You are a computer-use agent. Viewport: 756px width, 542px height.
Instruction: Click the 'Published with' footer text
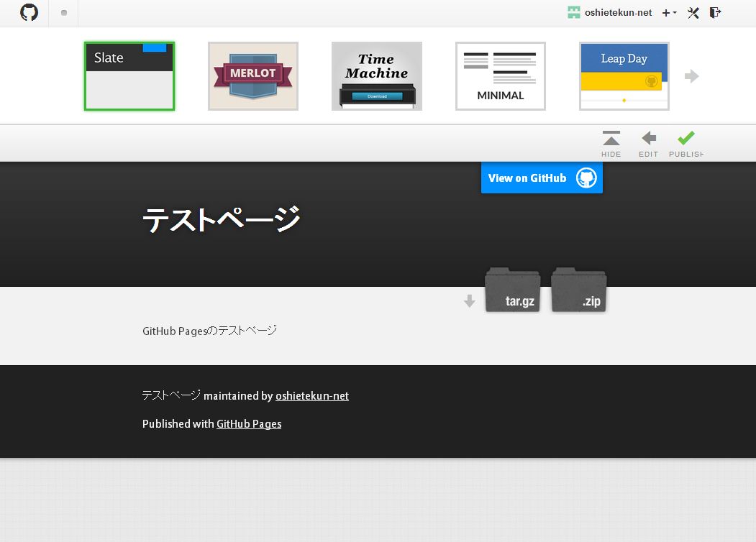(178, 424)
